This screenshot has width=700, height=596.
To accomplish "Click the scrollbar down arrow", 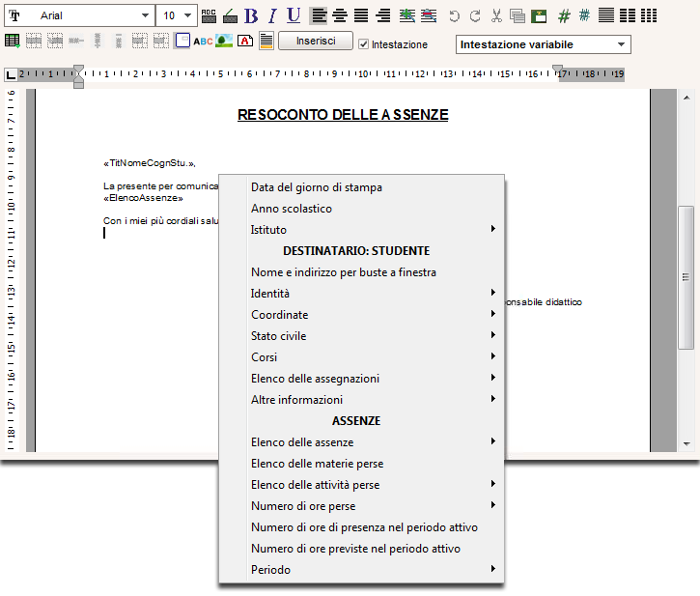I will (x=686, y=443).
